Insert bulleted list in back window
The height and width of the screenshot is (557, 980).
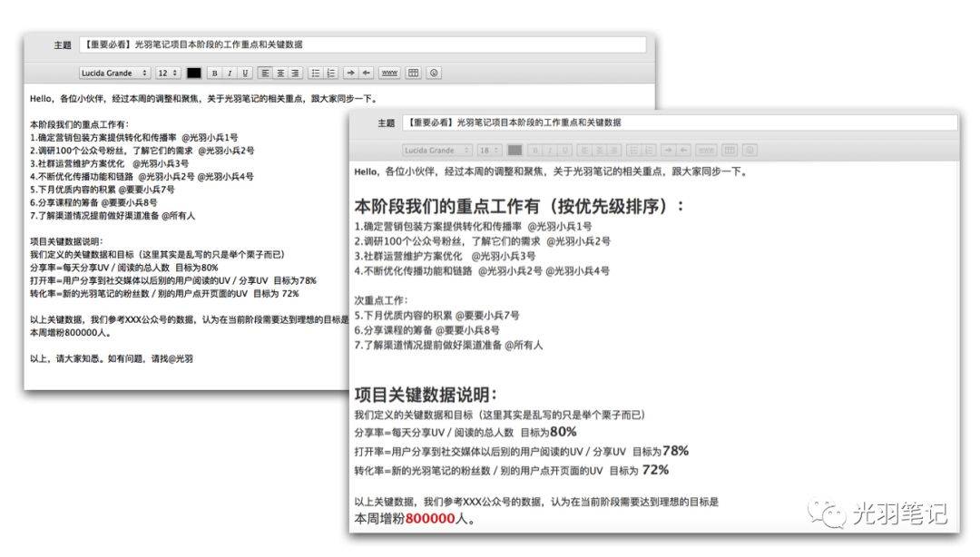(x=316, y=73)
